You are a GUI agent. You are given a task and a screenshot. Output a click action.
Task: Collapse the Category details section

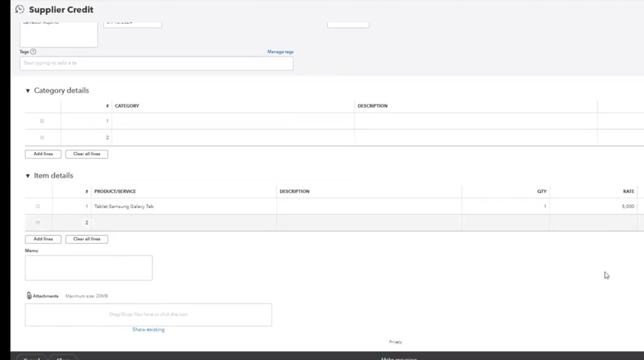[28, 91]
